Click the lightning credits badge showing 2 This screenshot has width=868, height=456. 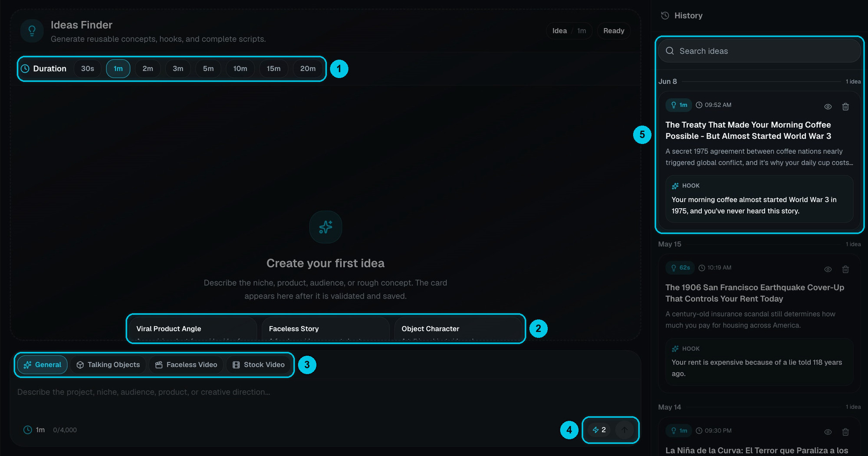pos(599,430)
